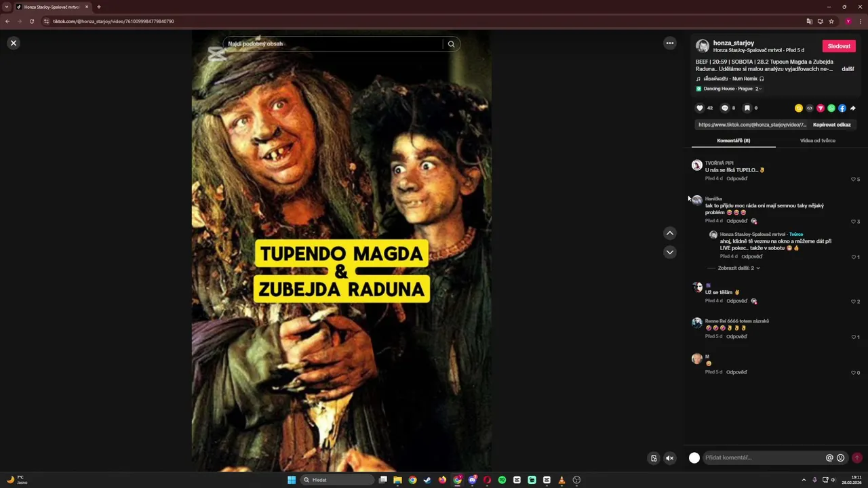Open the Num Remix sound link
The image size is (868, 488).
tap(730, 79)
